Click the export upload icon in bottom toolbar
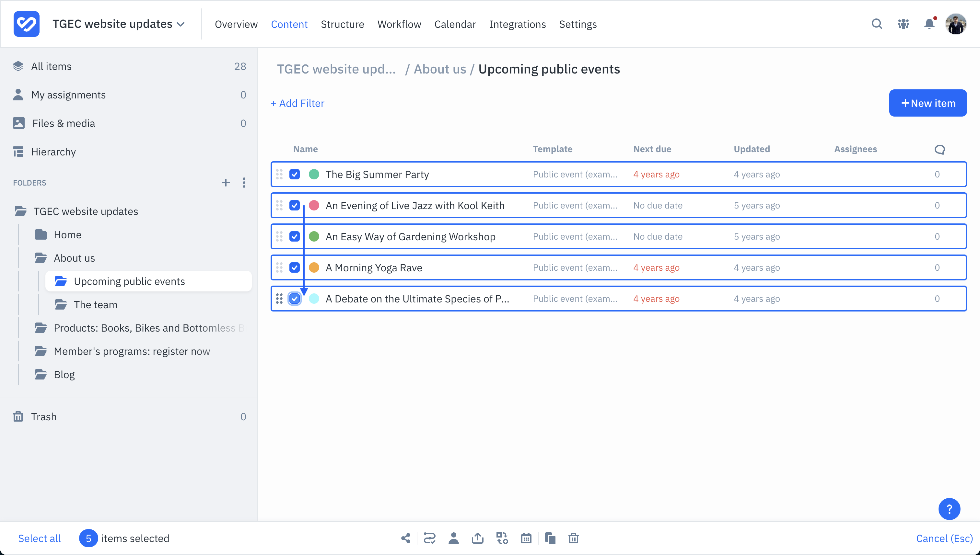Viewport: 980px width, 555px height. (x=478, y=538)
